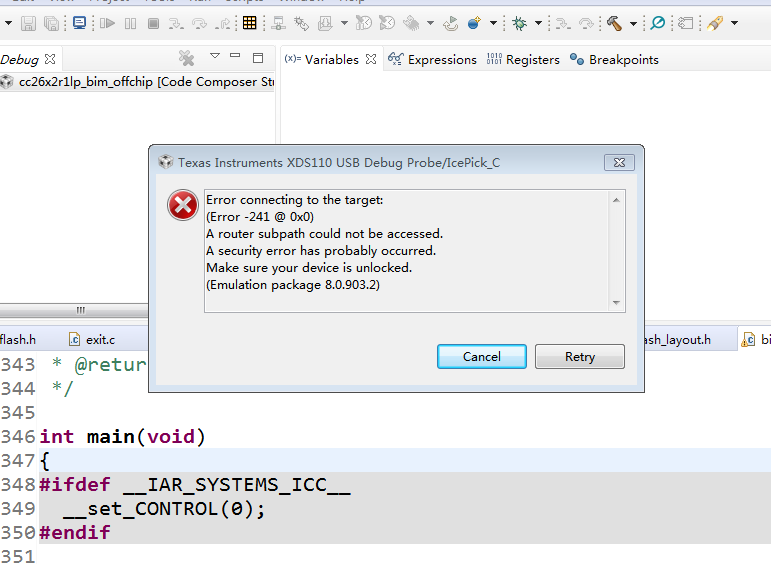The width and height of the screenshot is (771, 564).
Task: Select the Debug view tab
Action: click(x=19, y=59)
